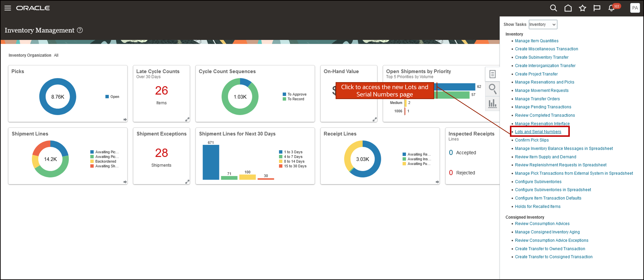Expand the Show Tasks Inventory dropdown
The width and height of the screenshot is (644, 280).
[543, 24]
